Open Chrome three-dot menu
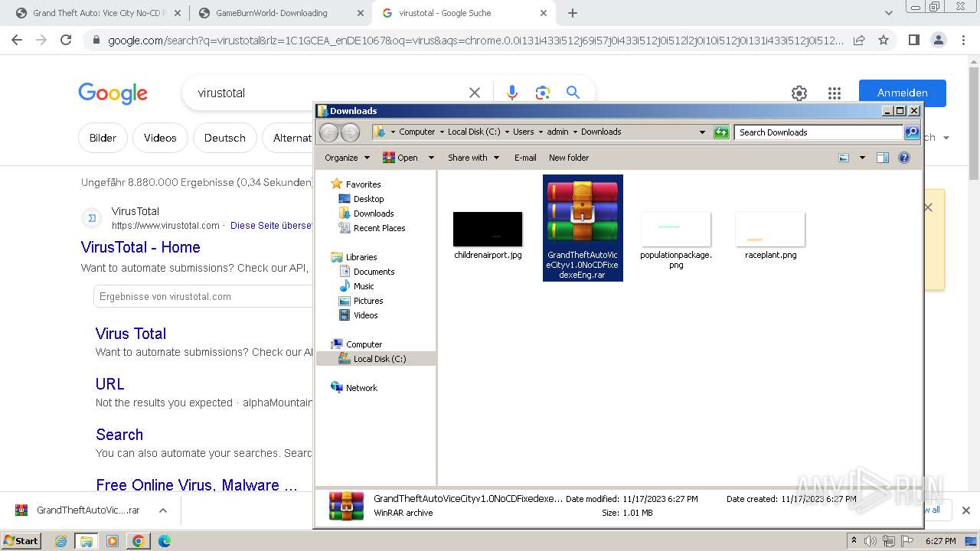 [963, 40]
